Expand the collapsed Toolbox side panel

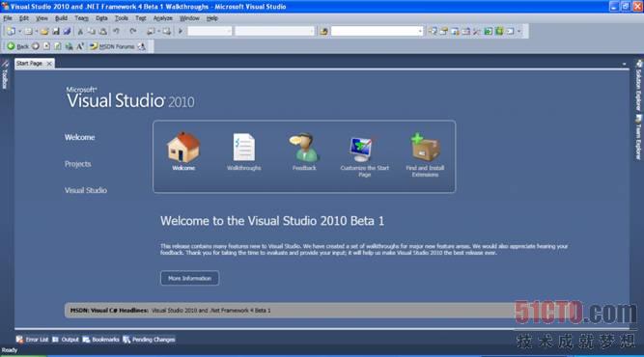5,74
